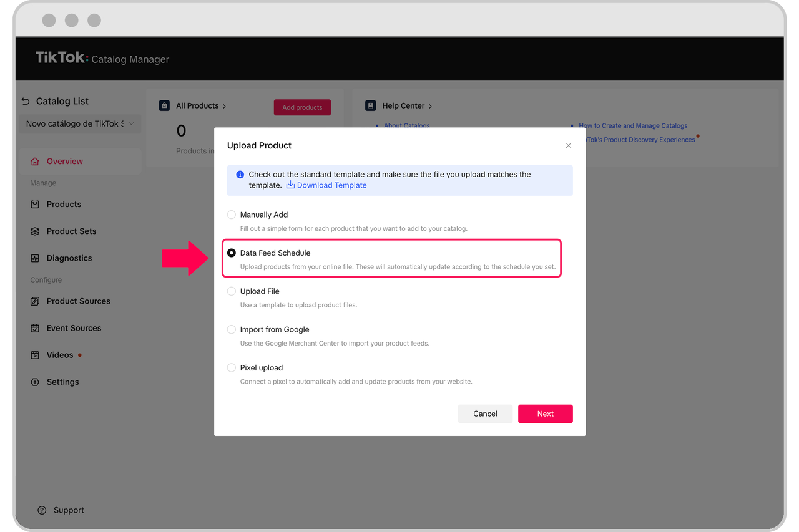Go to Products in sidebar
The width and height of the screenshot is (799, 532).
64,204
